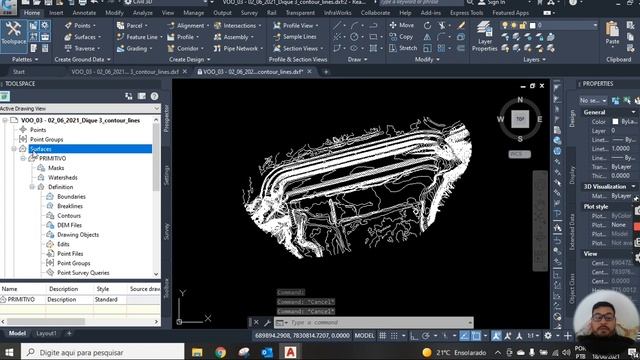Switch to the Insert ribbon tab

click(x=56, y=13)
